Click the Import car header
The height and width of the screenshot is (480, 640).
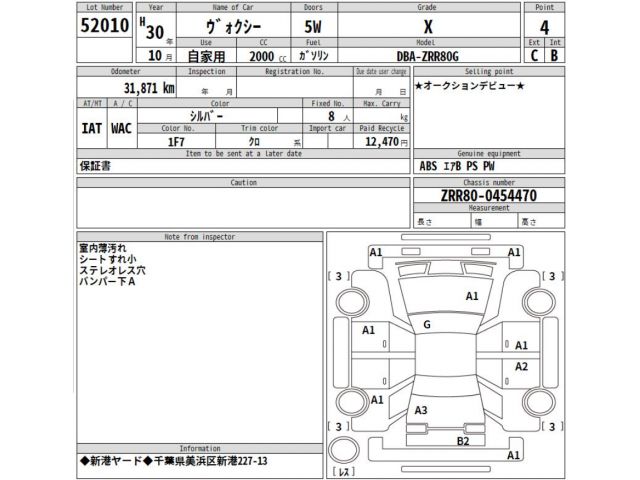[327, 129]
